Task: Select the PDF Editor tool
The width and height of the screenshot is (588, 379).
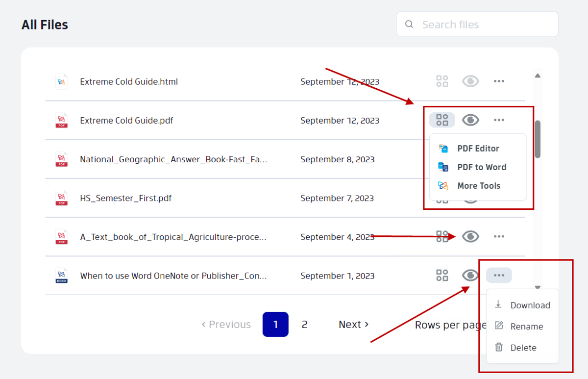Action: click(478, 148)
